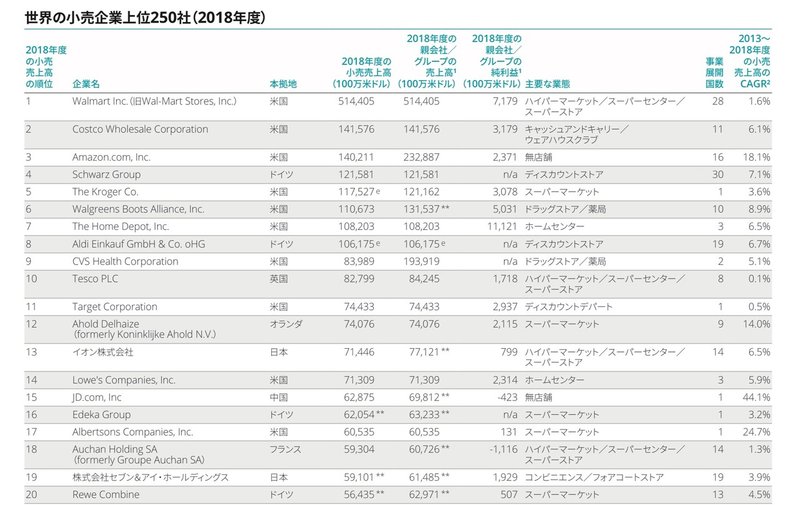Click Target format ディスカウントデパート
The height and width of the screenshot is (505, 800).
[568, 307]
